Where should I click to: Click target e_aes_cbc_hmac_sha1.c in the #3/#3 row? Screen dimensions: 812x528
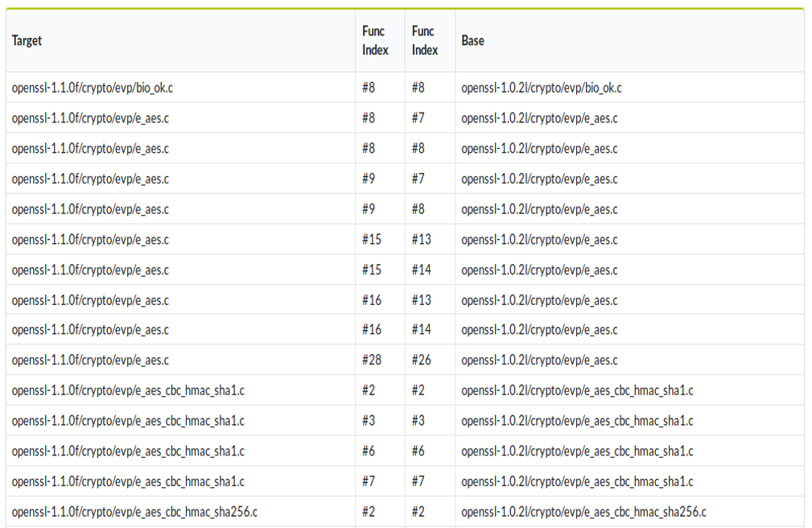tap(128, 421)
